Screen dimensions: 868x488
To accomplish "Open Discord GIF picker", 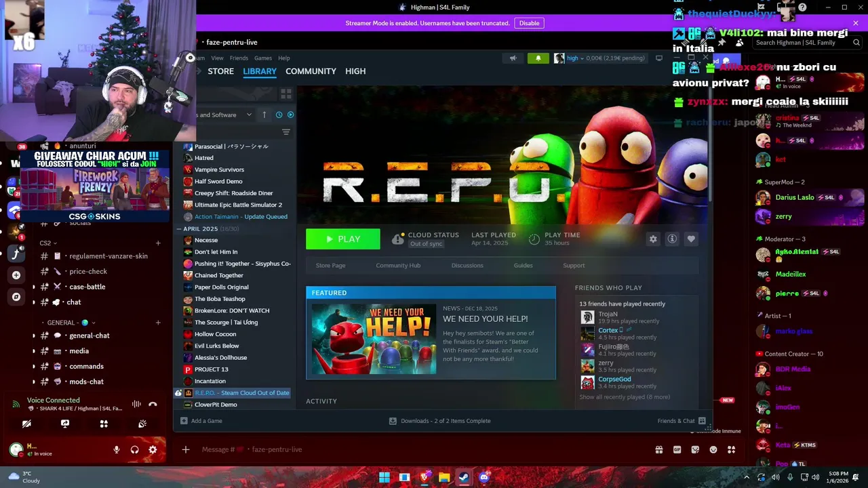I will pos(677,449).
